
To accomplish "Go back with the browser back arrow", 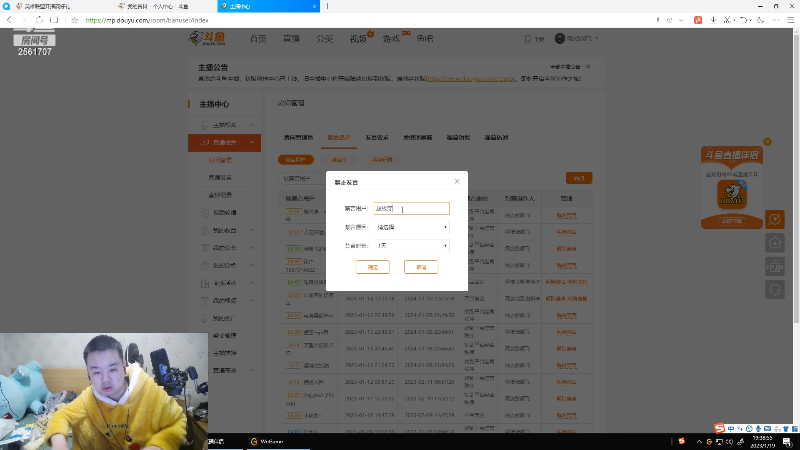I will pyautogui.click(x=9, y=20).
